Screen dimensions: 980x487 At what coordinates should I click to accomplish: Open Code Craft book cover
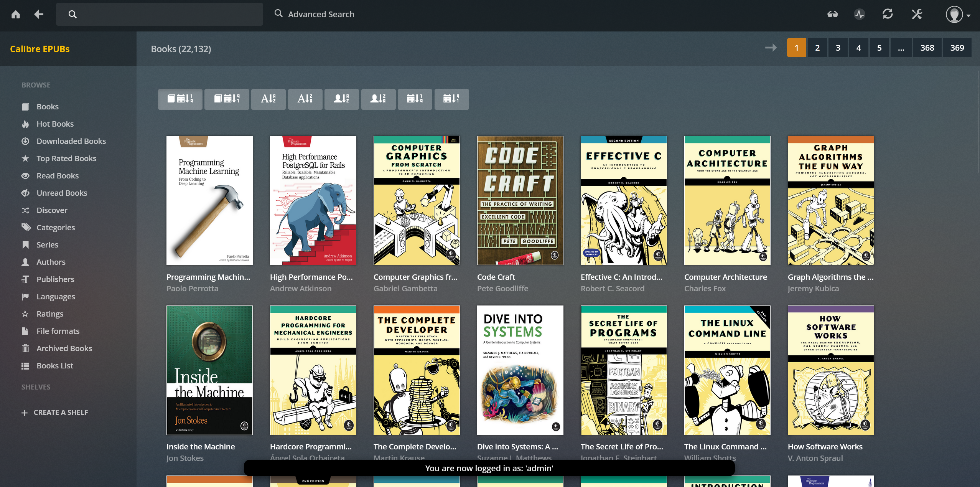[x=520, y=200]
